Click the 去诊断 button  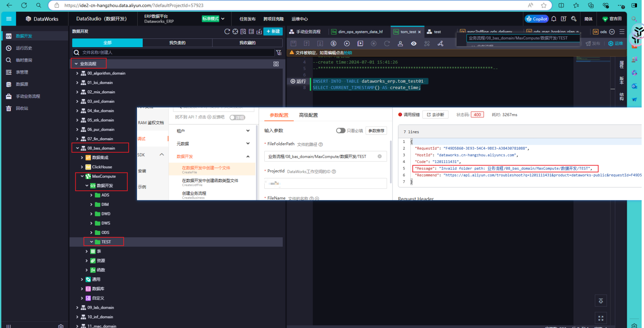coord(435,115)
